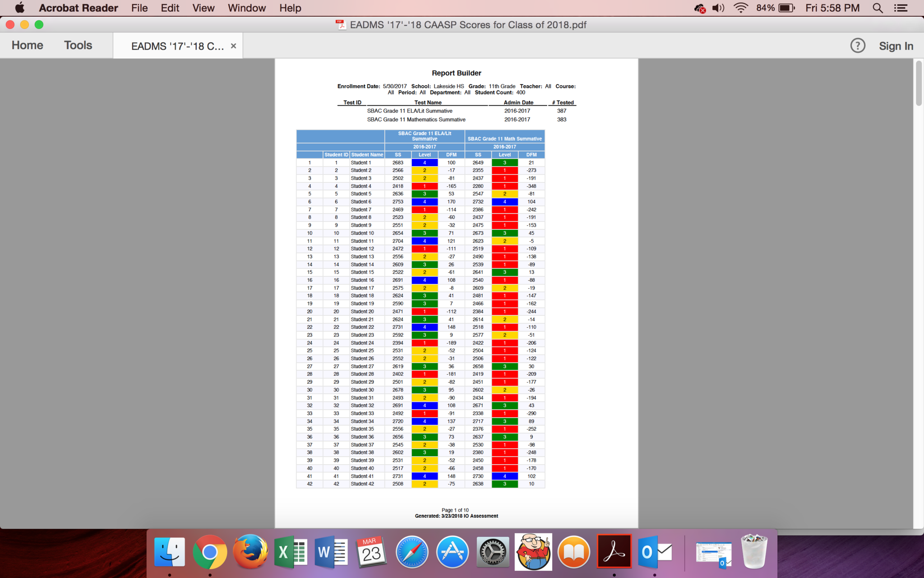The width and height of the screenshot is (924, 578).
Task: Open Microsoft Excel from the dock
Action: (291, 552)
